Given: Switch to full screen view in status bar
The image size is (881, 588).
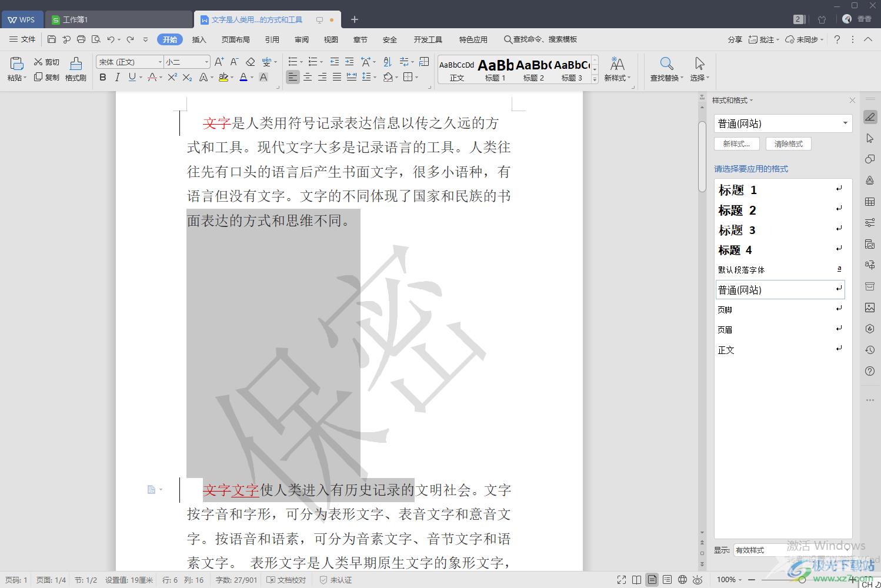Looking at the screenshot, I should (622, 580).
